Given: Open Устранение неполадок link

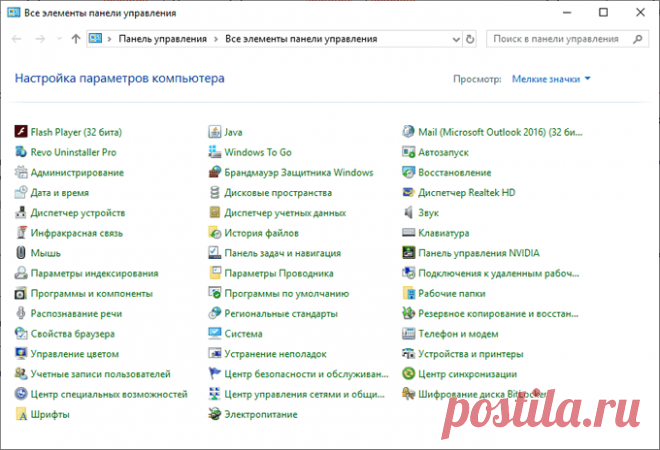Looking at the screenshot, I should point(275,354).
